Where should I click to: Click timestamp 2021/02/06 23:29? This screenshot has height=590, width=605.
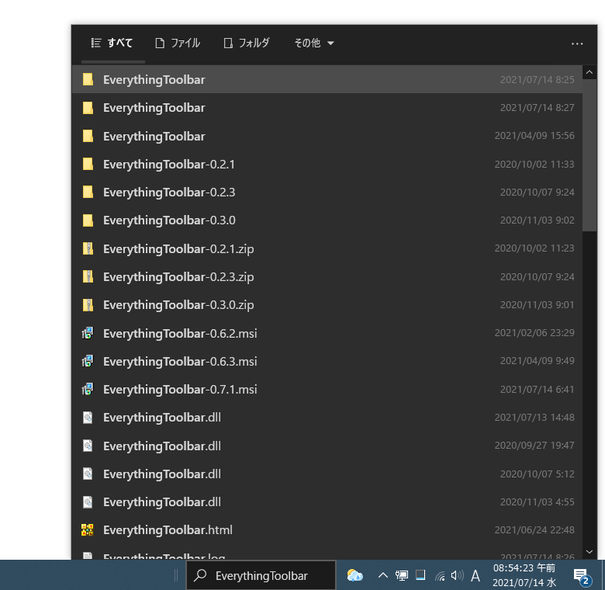pyautogui.click(x=534, y=333)
